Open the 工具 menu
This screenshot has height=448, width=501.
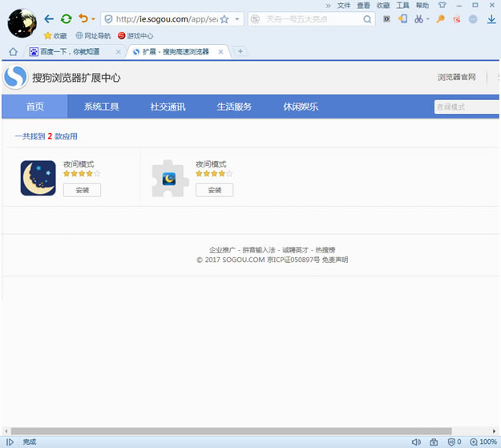point(402,6)
